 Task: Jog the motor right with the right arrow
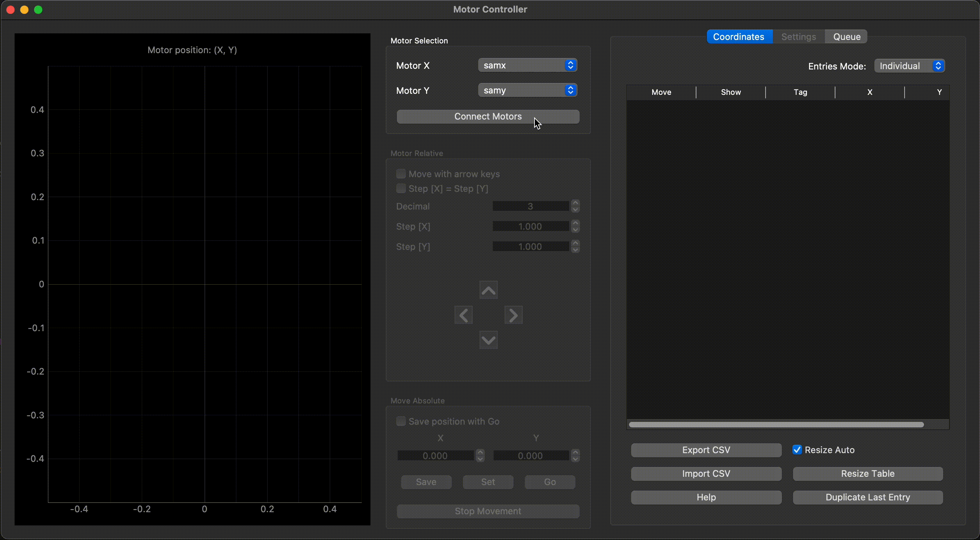(x=513, y=315)
